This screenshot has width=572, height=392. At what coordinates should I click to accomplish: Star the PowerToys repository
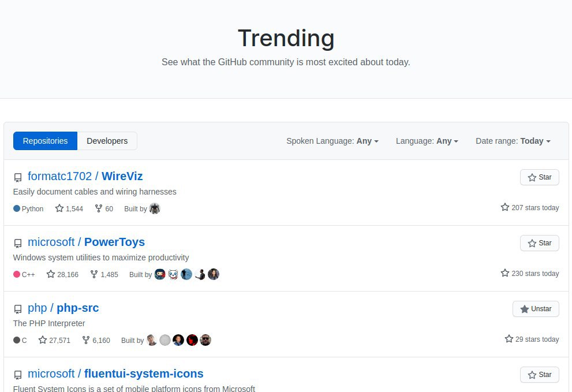coord(540,243)
